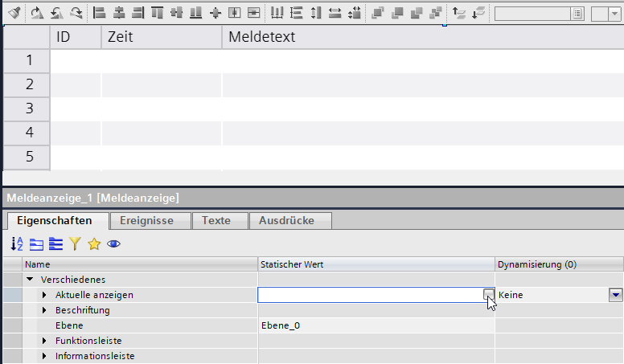Image resolution: width=624 pixels, height=364 pixels.
Task: Click the ID column header
Action: tap(76, 37)
